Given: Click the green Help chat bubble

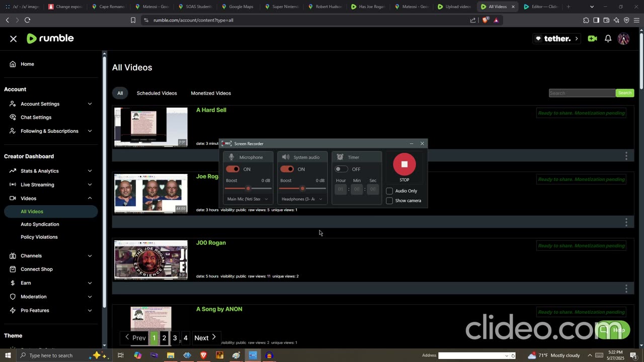Looking at the screenshot, I should pos(612,330).
